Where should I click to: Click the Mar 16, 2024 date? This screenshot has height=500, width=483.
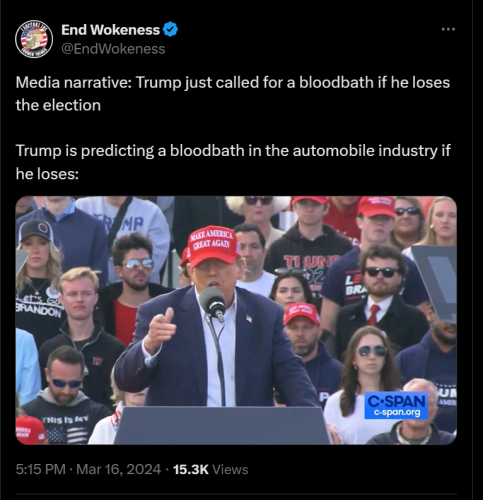click(x=119, y=469)
